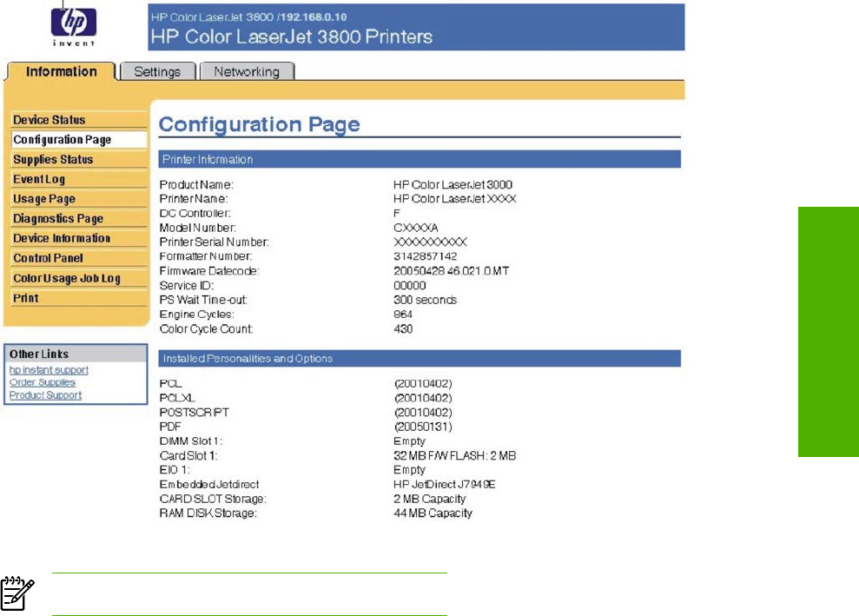The height and width of the screenshot is (616, 859).
Task: Click the Firmware Datecode label
Action: click(209, 271)
